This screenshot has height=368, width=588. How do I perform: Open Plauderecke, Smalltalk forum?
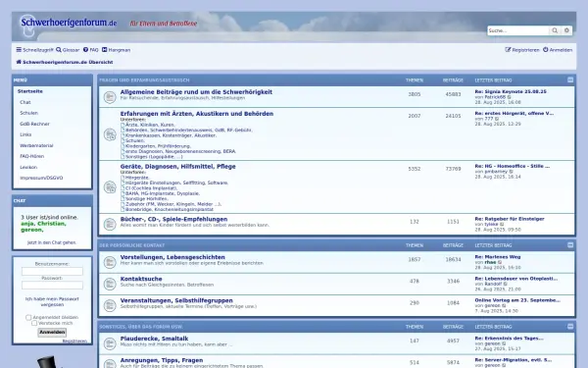click(x=154, y=339)
